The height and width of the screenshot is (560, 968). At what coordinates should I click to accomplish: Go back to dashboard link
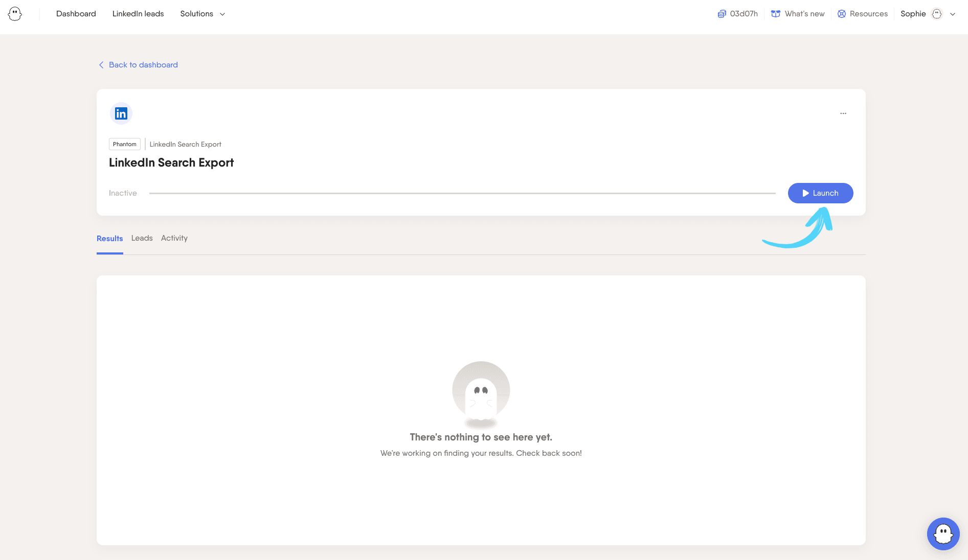point(138,65)
